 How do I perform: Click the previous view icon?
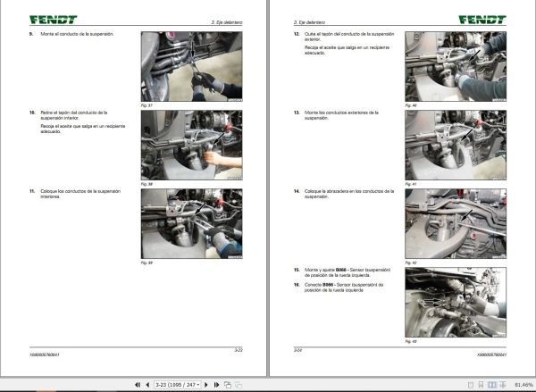tap(227, 385)
